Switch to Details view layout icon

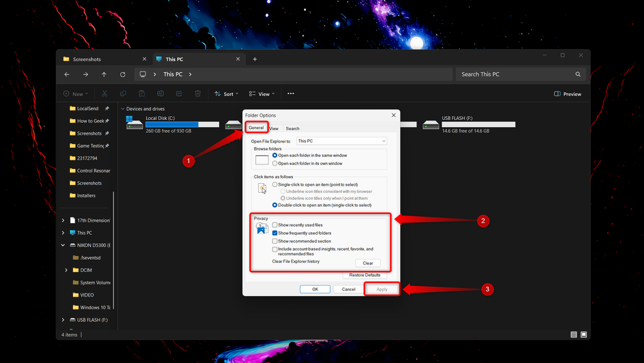coord(574,335)
